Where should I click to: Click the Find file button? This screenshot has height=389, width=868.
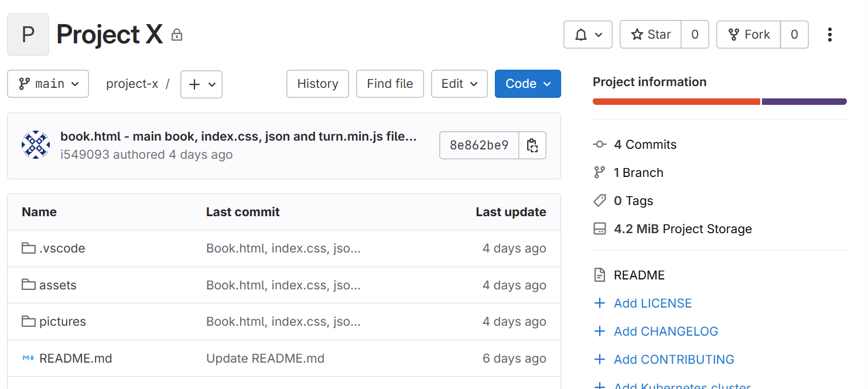[390, 84]
